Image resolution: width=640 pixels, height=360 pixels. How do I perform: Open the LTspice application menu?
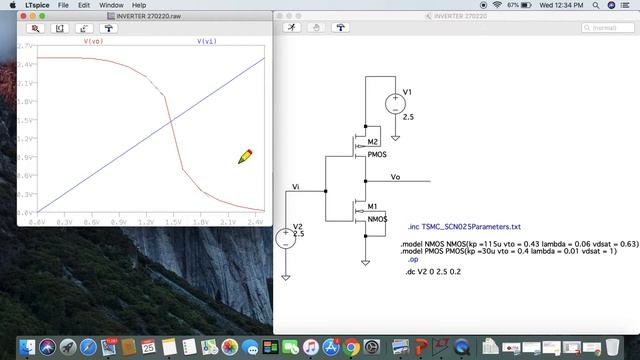(x=37, y=5)
